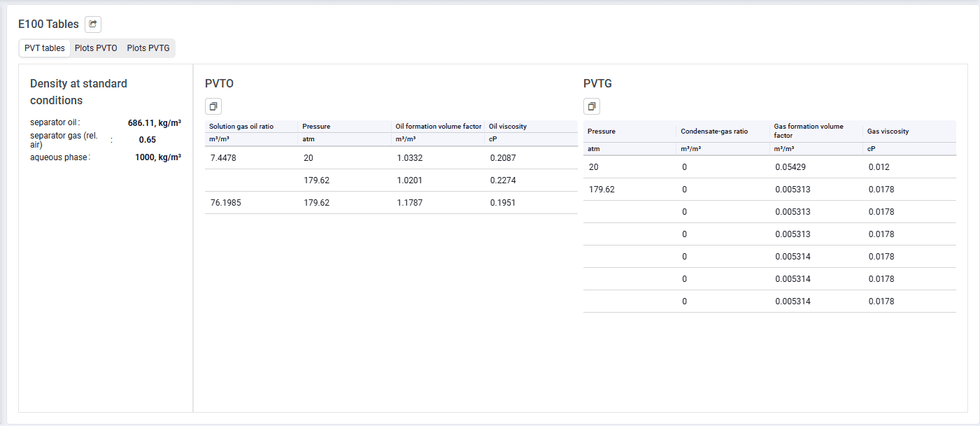Click PVTO pressure 179.62 in the 1.0201 row
This screenshot has width=980, height=426.
point(316,180)
